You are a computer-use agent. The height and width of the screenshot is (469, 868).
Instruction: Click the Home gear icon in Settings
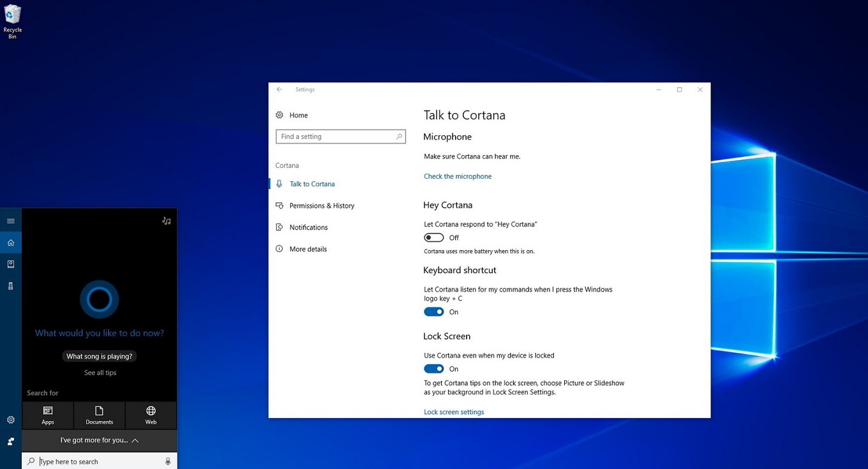(280, 115)
